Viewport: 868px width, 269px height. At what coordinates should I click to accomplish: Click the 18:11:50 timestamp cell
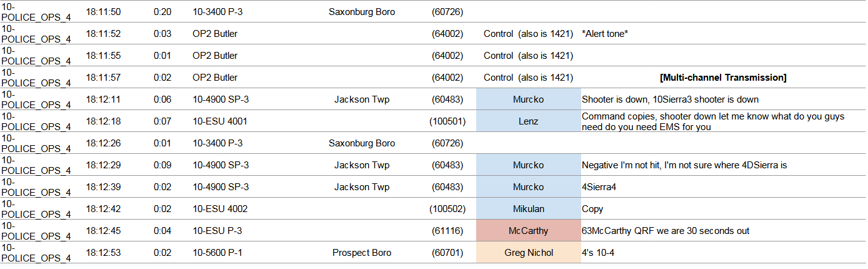[x=103, y=12]
